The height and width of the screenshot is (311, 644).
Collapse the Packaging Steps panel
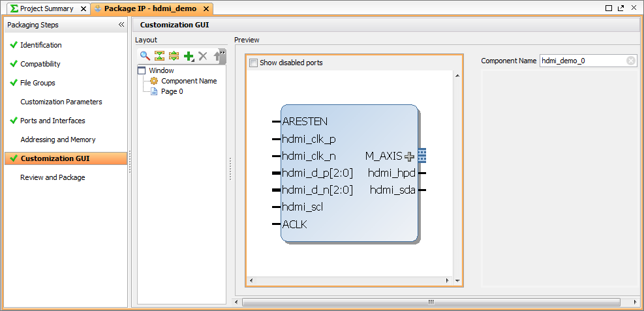[x=121, y=25]
